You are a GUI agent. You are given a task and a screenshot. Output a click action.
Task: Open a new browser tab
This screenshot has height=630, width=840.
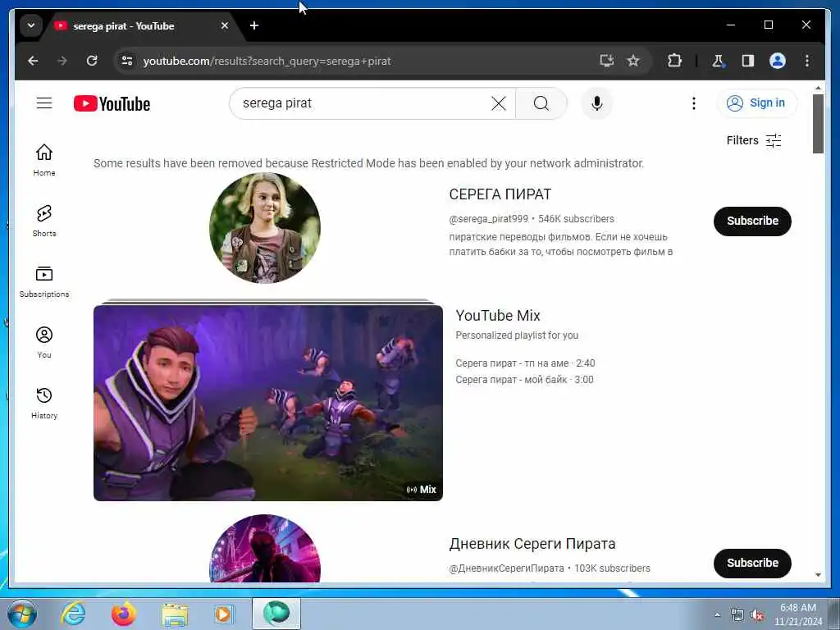click(x=254, y=25)
